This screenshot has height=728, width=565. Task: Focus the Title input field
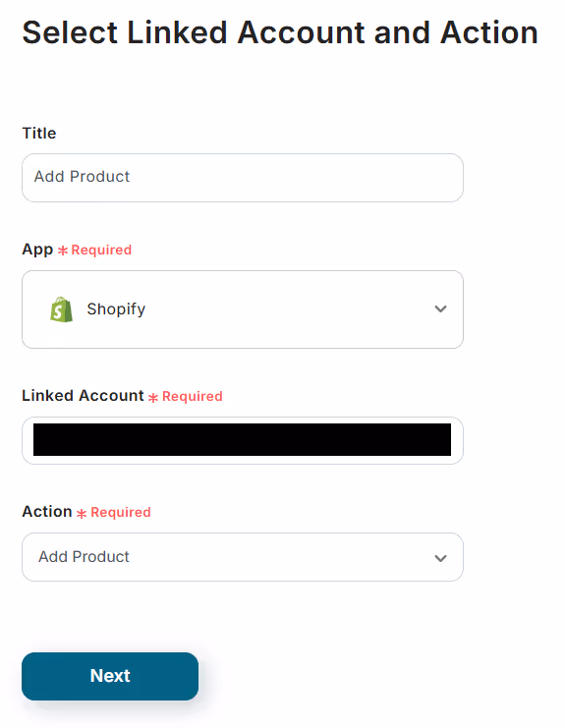[243, 178]
